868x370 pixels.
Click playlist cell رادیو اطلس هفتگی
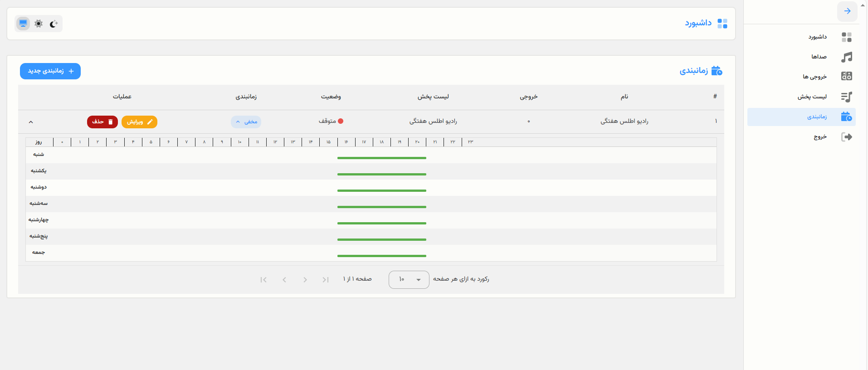click(x=433, y=121)
